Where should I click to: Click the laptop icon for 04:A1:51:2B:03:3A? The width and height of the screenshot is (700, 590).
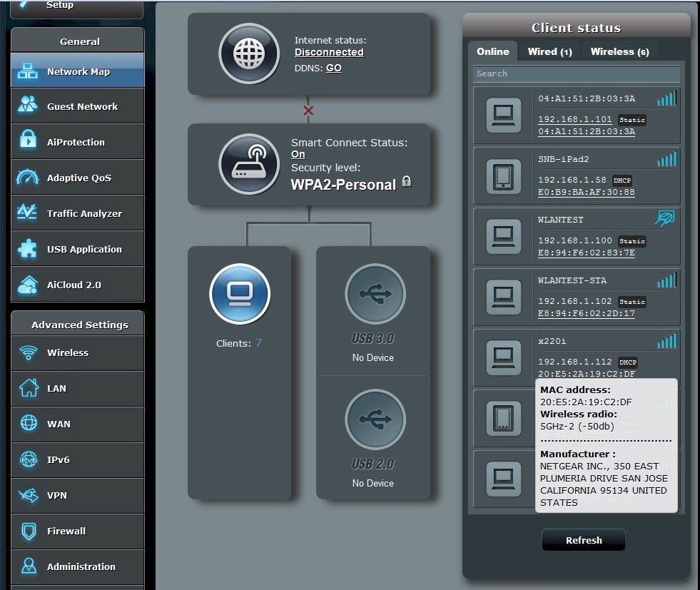(504, 115)
